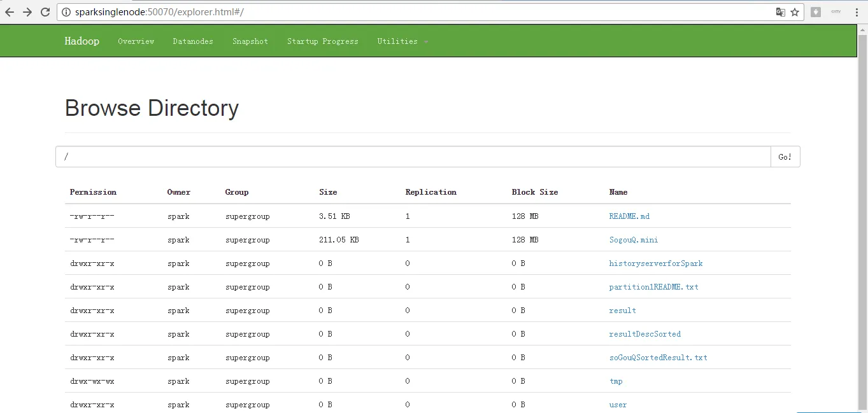
Task: Click the Hadoop brand link
Action: (x=82, y=41)
